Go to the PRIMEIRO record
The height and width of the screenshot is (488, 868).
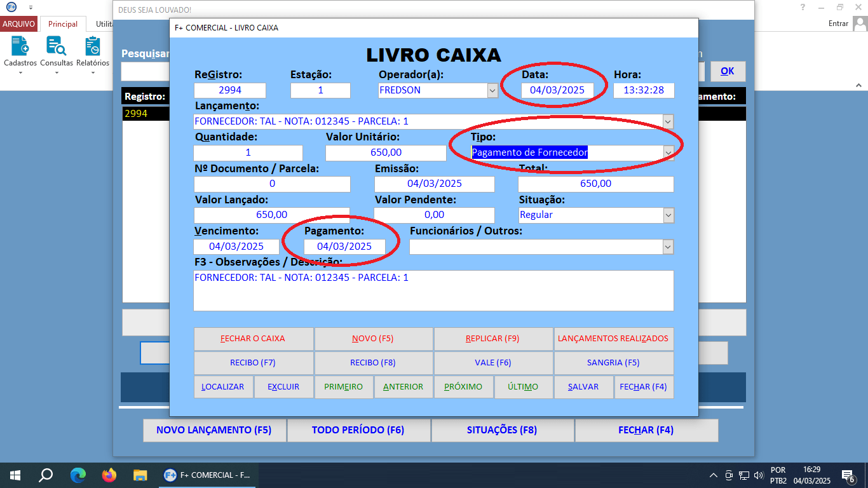(x=344, y=387)
